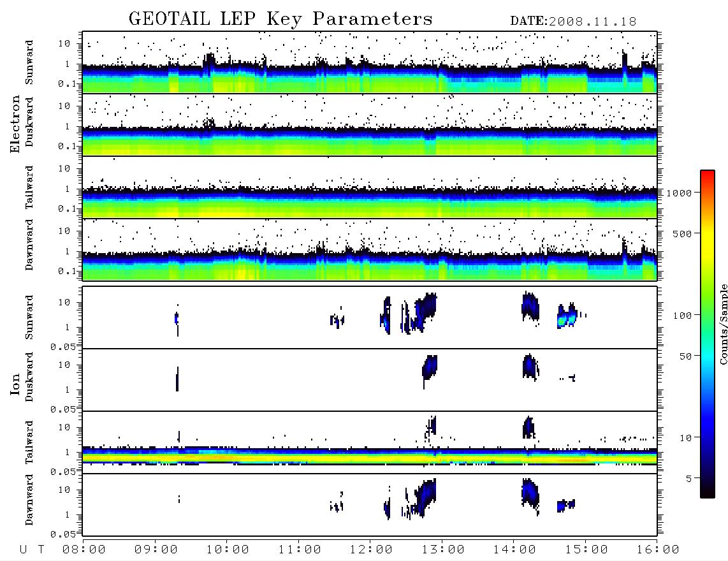Click the "11:00" time tick label
The image size is (728, 561).
pyautogui.click(x=300, y=550)
